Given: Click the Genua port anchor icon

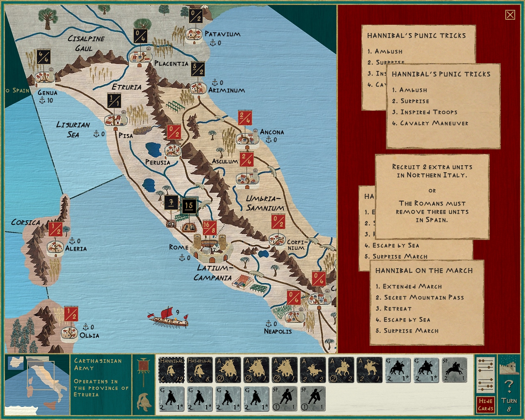Looking at the screenshot, I should pos(42,100).
